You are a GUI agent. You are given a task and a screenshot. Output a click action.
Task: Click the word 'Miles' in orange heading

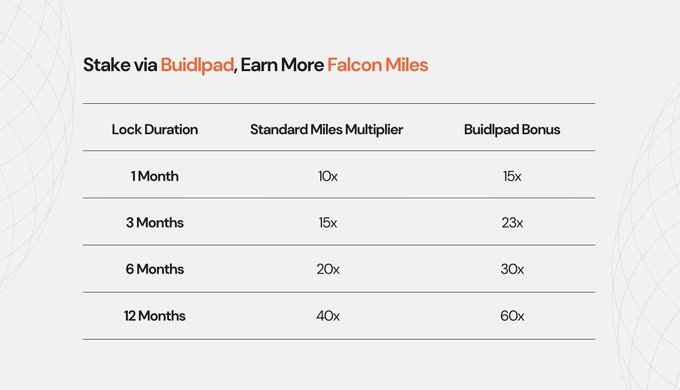click(x=407, y=65)
